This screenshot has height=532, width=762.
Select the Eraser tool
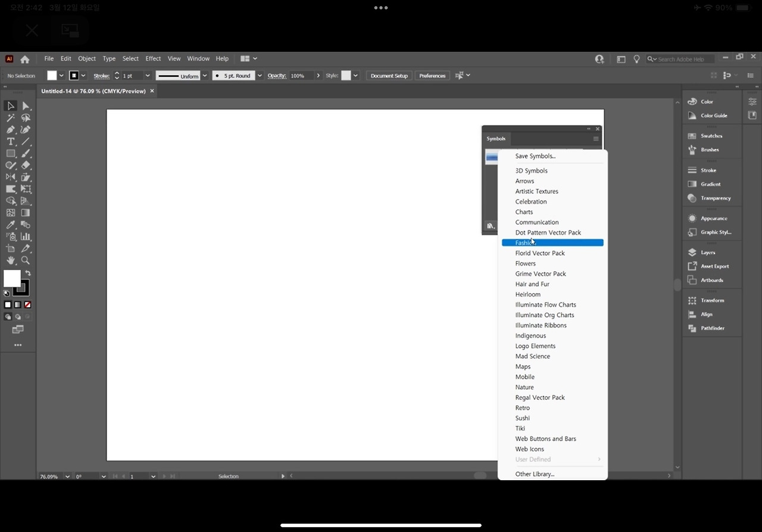pos(26,165)
